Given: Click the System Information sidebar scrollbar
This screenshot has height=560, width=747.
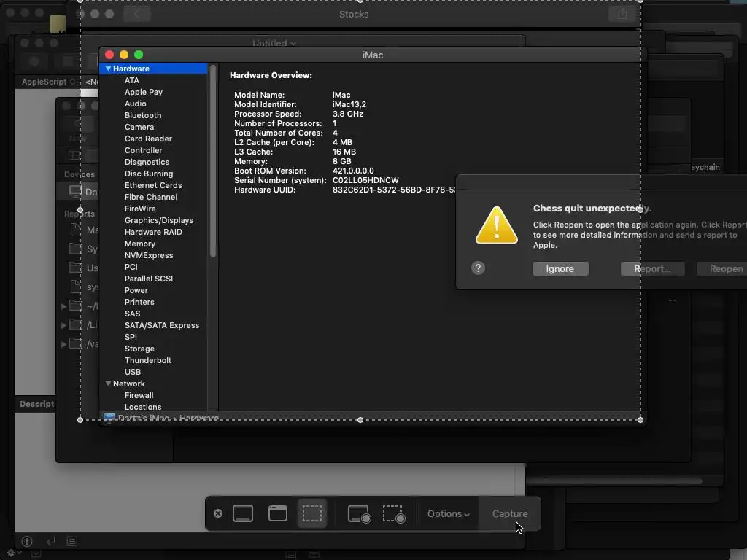Looking at the screenshot, I should 213,162.
